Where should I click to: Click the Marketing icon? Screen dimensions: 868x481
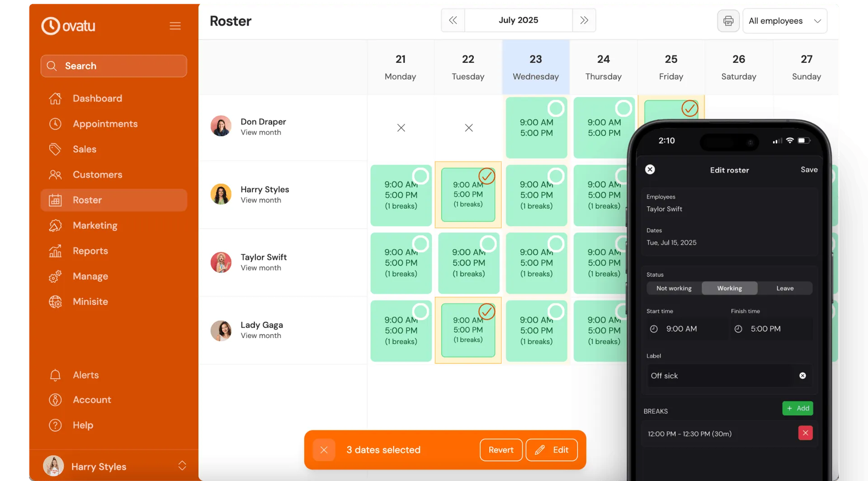tap(55, 225)
